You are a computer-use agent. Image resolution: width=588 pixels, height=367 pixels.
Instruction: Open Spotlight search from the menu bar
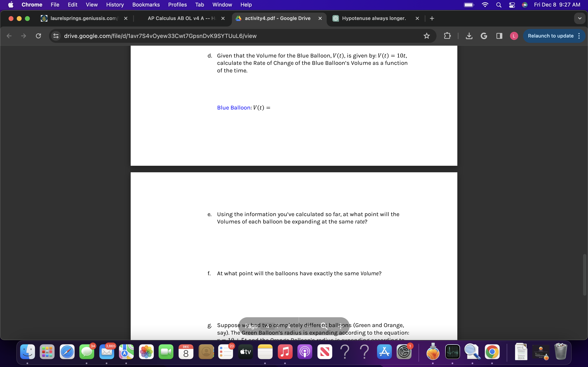pyautogui.click(x=499, y=5)
